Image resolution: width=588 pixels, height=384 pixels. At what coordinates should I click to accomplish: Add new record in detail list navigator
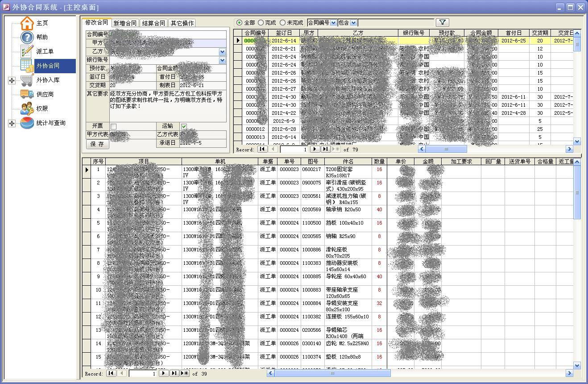coord(185,374)
